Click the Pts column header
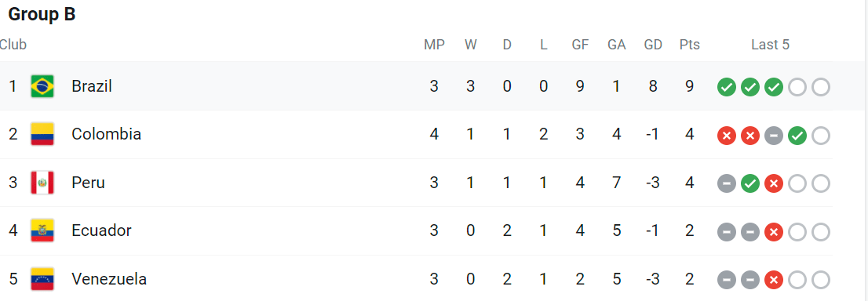The image size is (868, 301). 690,45
